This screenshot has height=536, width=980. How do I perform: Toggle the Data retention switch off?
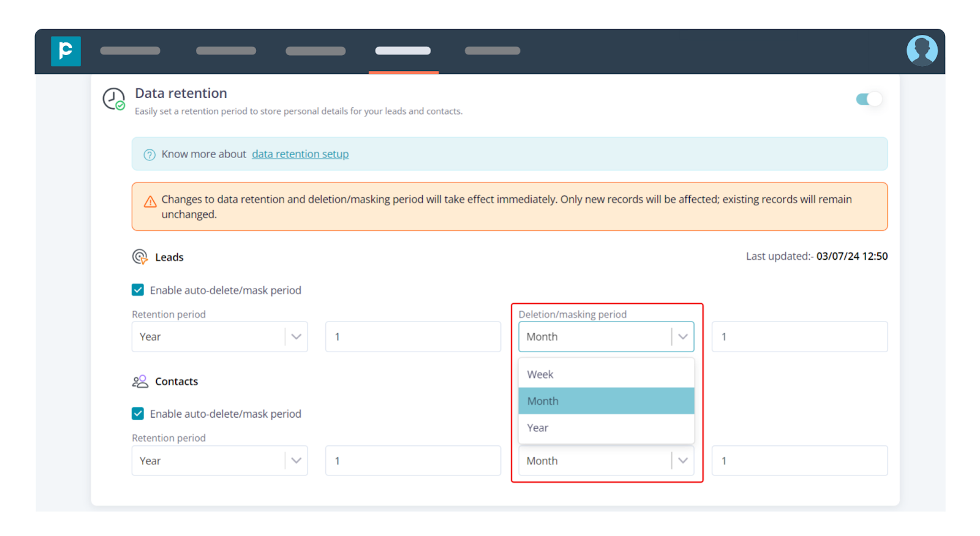(x=869, y=99)
